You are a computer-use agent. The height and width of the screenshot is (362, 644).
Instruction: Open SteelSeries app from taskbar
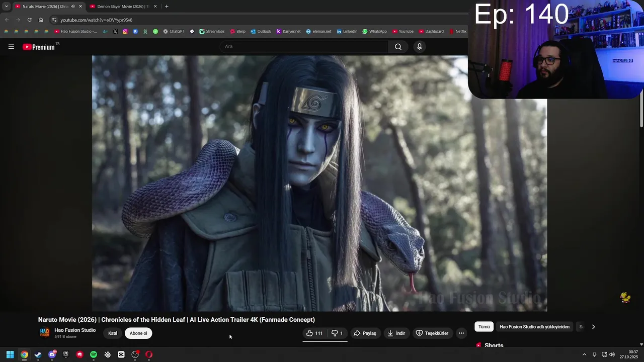coord(107,354)
